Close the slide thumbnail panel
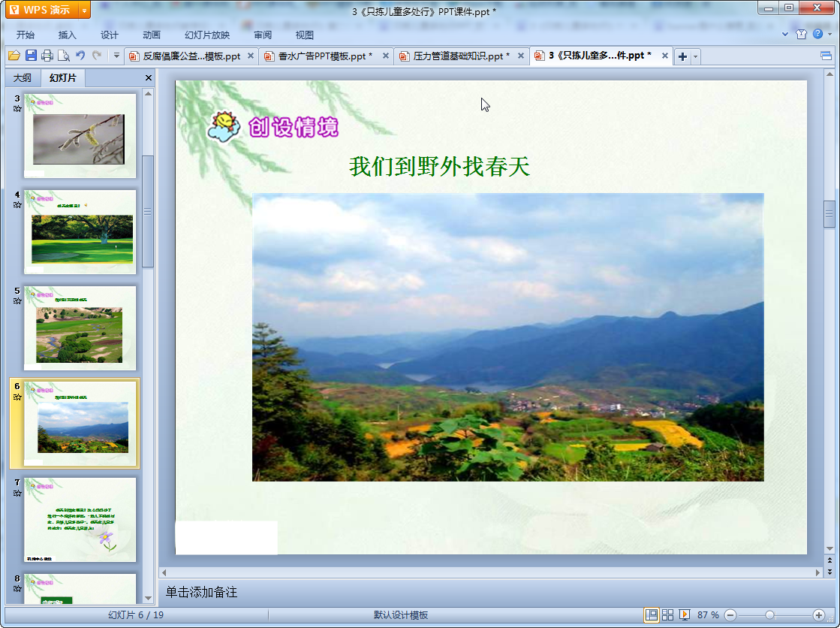 click(149, 78)
